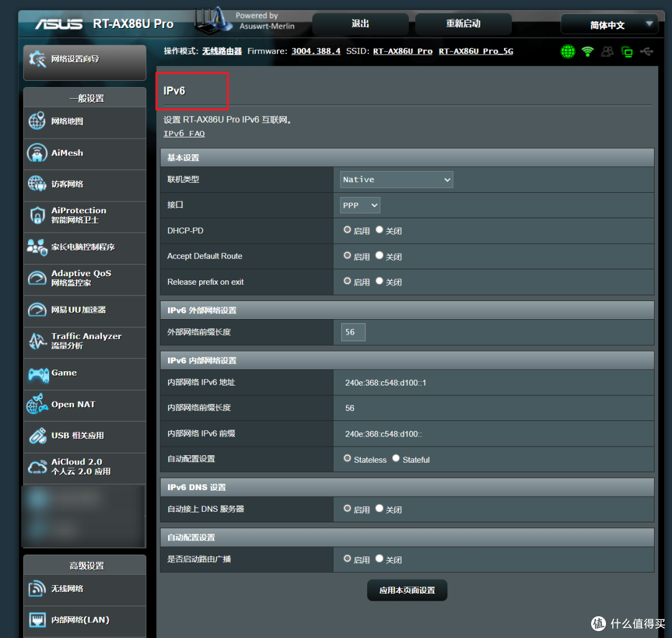Click the green internet status globe icon
This screenshot has width=672, height=638.
pyautogui.click(x=568, y=52)
